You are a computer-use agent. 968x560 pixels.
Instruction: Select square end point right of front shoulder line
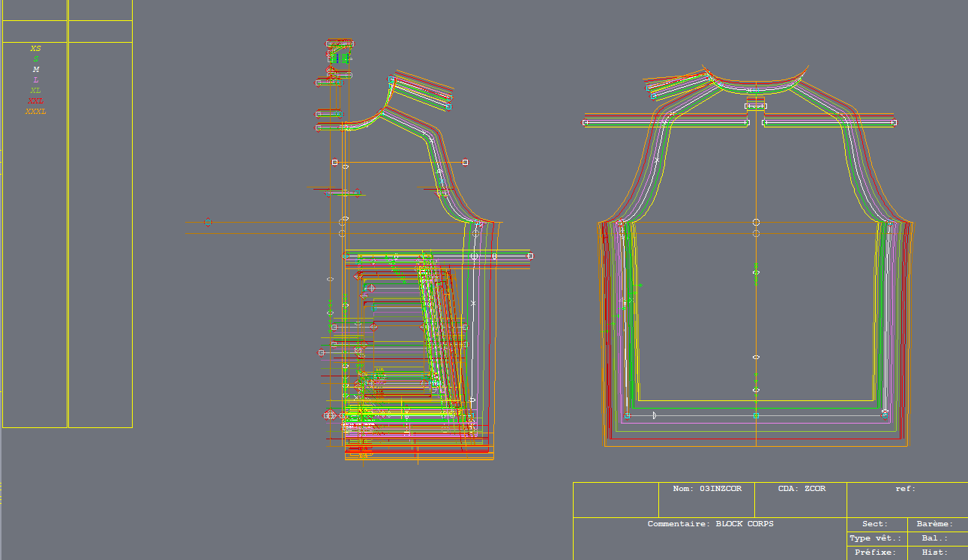coord(465,162)
